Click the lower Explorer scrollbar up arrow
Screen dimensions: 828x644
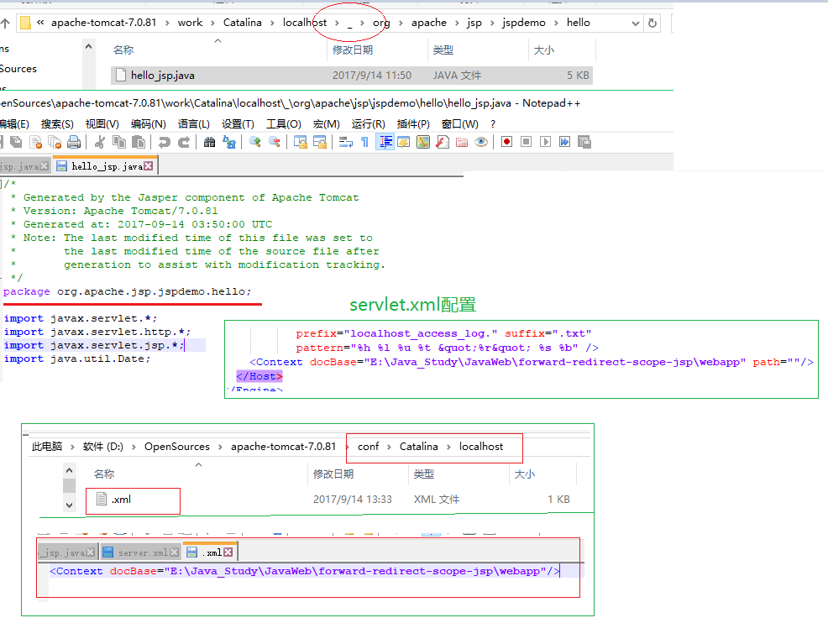[x=69, y=470]
